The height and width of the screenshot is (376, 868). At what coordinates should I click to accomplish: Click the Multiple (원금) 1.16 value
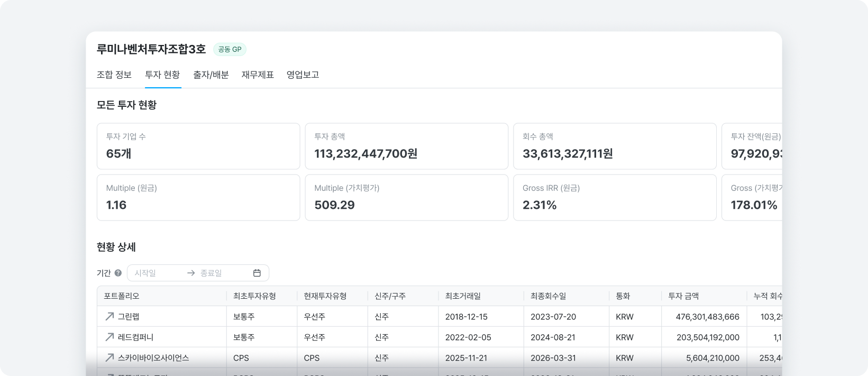[116, 205]
